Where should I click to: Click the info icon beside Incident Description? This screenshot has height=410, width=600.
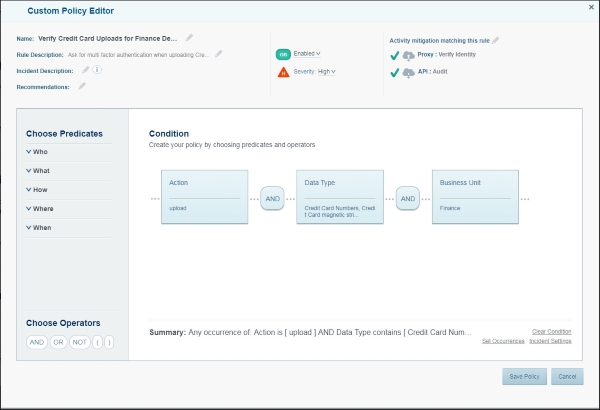pos(99,70)
